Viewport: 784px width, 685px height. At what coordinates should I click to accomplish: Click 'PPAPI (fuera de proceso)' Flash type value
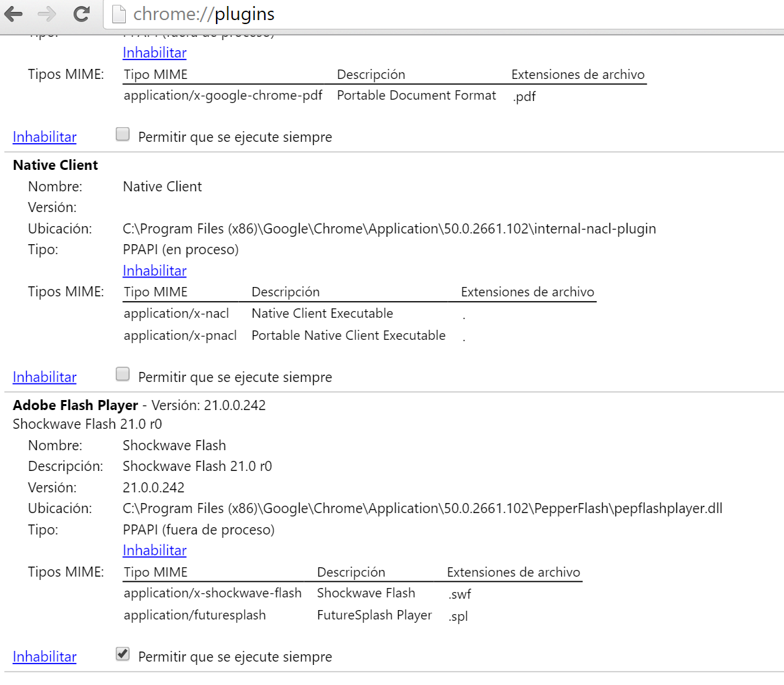199,530
